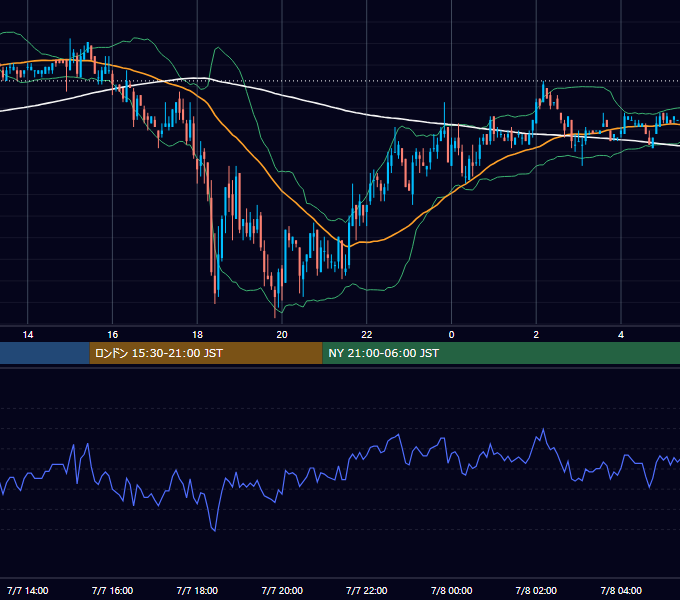Click the 7/7 20:00 indicator axis label
The image size is (680, 600).
(282, 590)
